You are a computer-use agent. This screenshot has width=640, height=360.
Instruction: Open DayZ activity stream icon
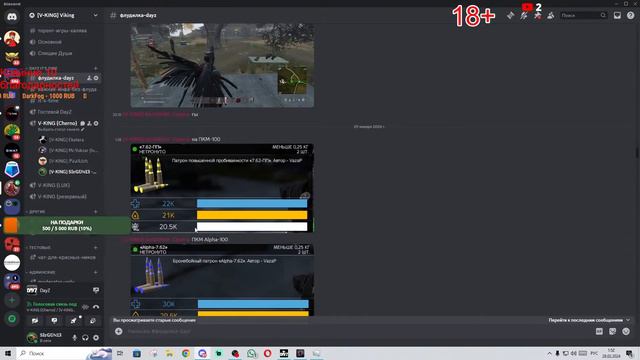[x=96, y=290]
